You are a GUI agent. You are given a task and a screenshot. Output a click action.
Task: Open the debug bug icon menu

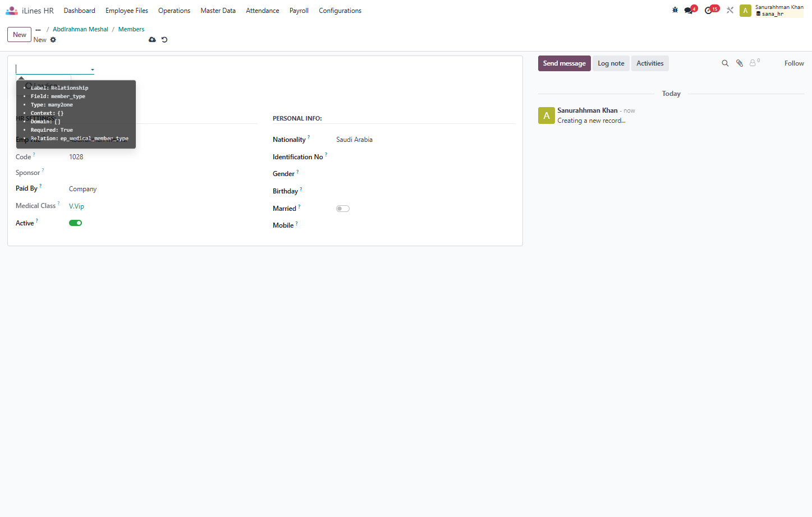pos(675,10)
